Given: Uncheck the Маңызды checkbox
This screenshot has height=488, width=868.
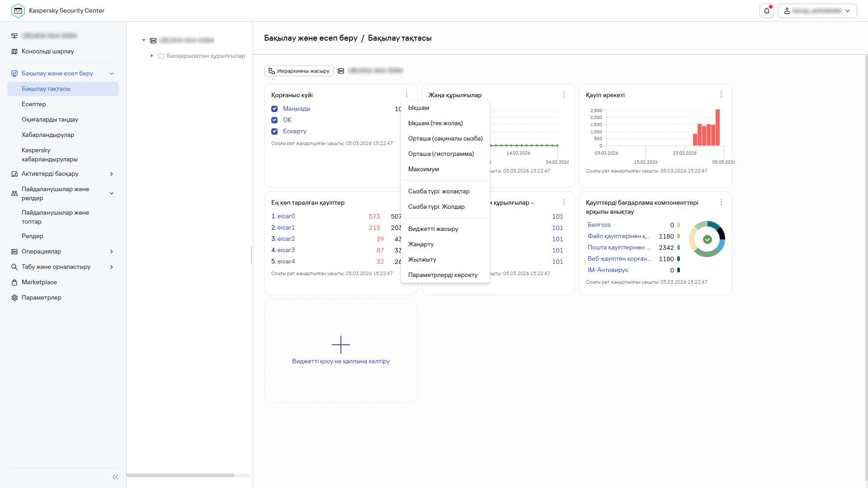Looking at the screenshot, I should (x=274, y=109).
